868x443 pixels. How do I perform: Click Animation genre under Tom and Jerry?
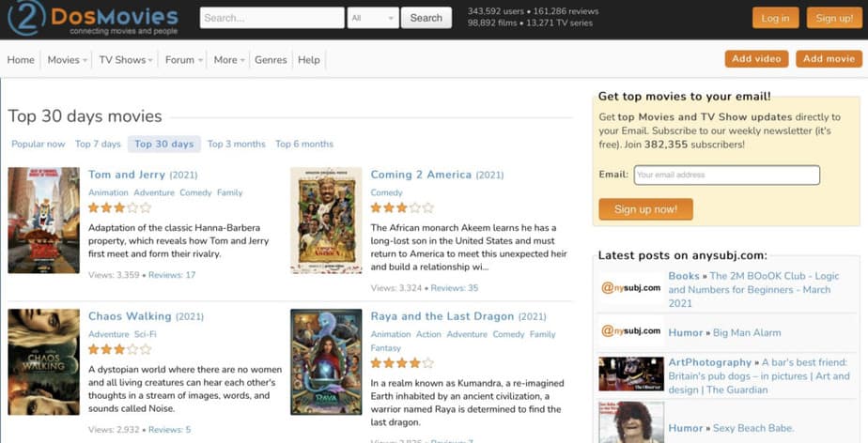pos(108,192)
